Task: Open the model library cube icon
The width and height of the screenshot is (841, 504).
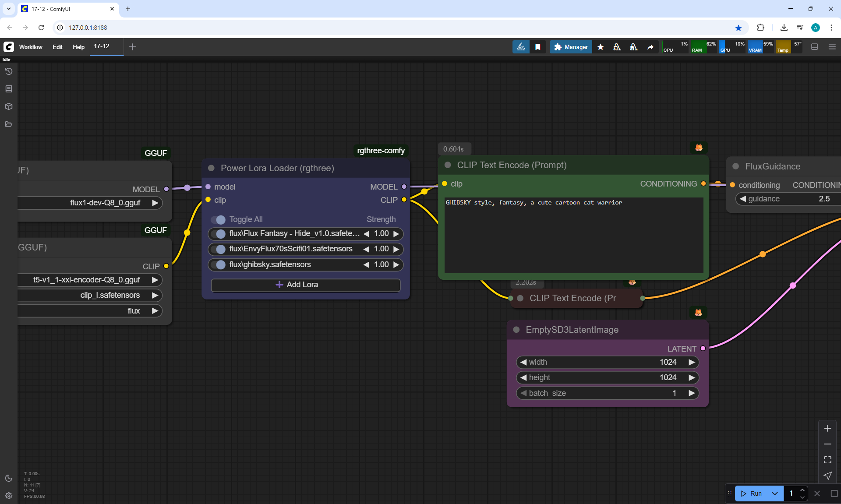Action: coord(9,106)
